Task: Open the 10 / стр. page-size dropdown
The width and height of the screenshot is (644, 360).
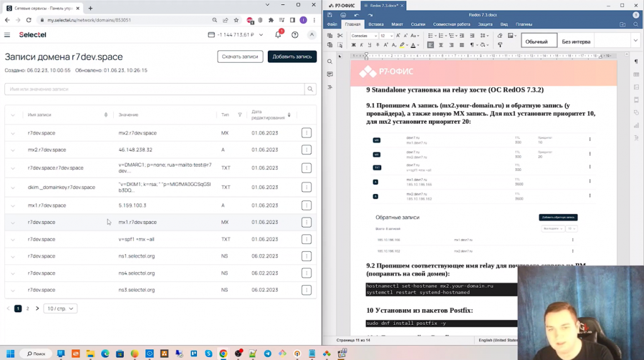Action: [60, 308]
